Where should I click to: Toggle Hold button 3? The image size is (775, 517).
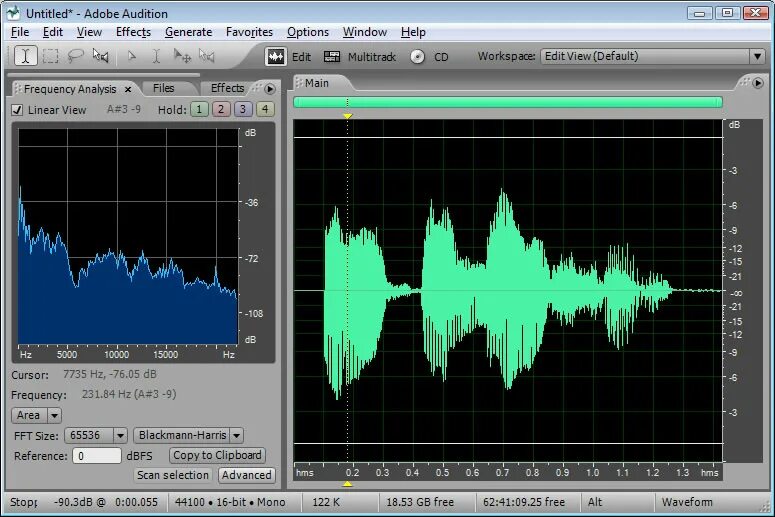click(243, 109)
